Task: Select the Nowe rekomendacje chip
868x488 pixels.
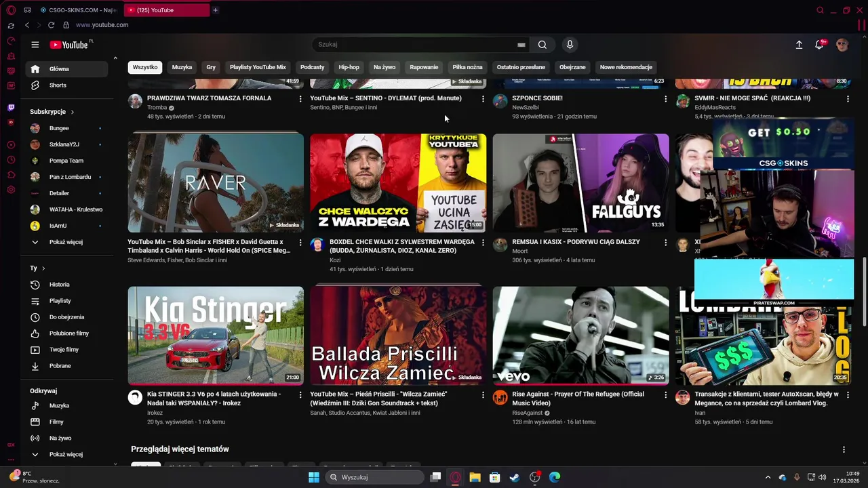Action: coord(626,67)
